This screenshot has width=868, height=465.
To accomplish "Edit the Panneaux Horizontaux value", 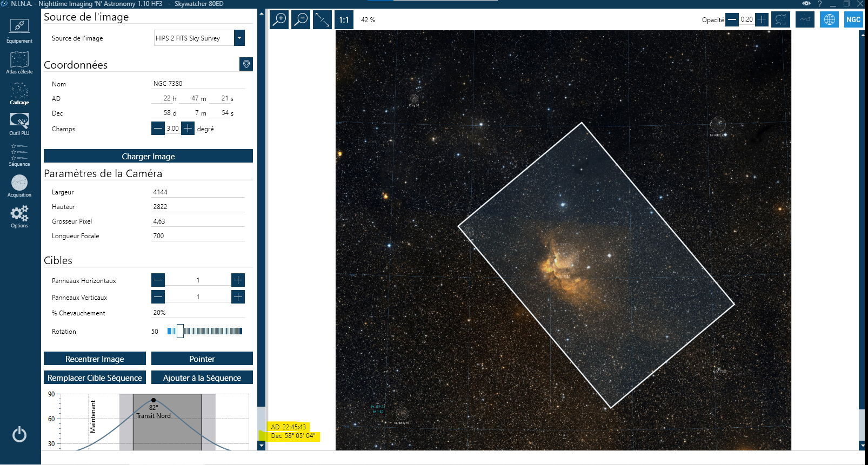I will (198, 280).
